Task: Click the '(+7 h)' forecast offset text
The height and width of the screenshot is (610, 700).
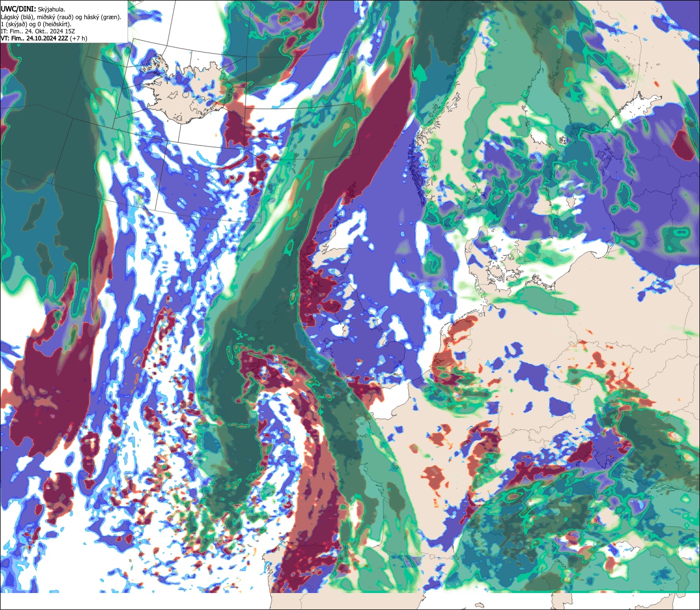Action: 78,38
